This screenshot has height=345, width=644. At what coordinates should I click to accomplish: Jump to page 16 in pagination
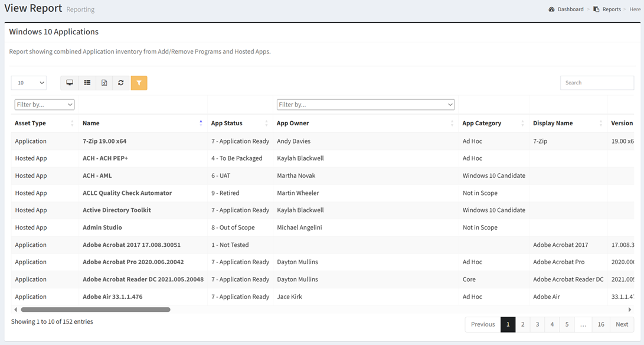pyautogui.click(x=600, y=324)
